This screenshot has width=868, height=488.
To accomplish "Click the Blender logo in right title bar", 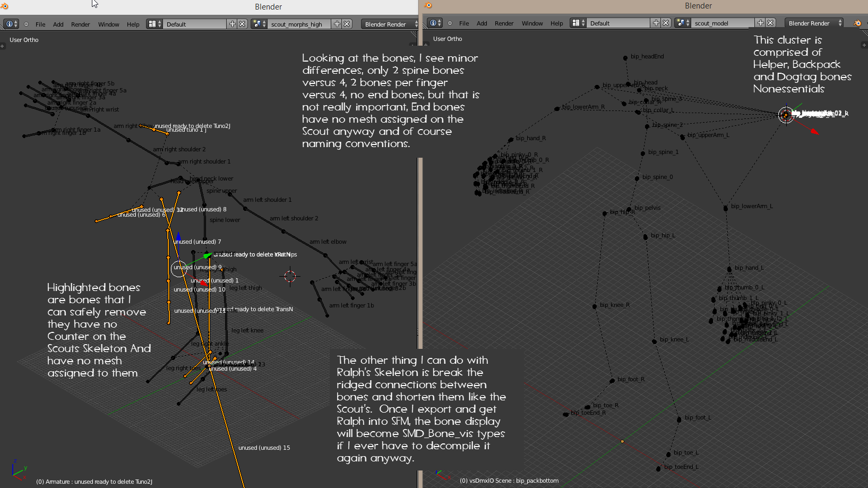I will click(428, 5).
